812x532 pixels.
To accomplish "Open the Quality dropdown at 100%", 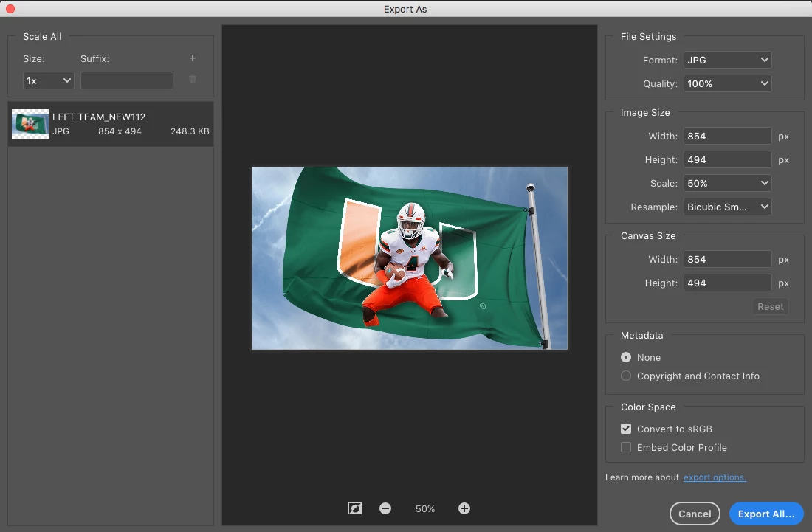I will click(x=728, y=84).
